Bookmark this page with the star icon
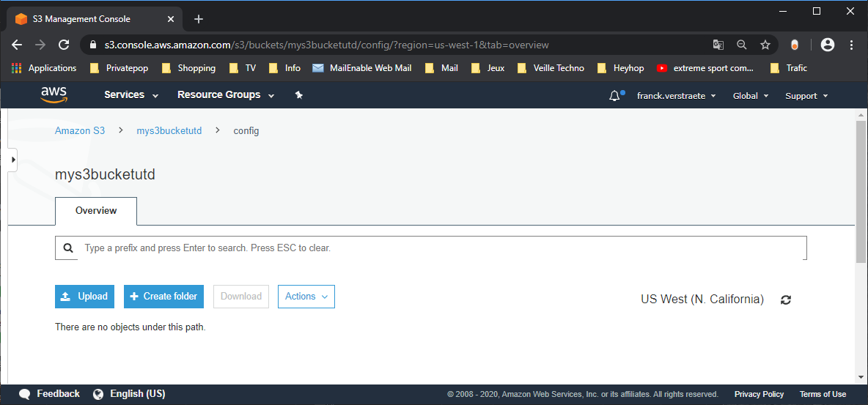Viewport: 868px width, 405px height. click(765, 45)
